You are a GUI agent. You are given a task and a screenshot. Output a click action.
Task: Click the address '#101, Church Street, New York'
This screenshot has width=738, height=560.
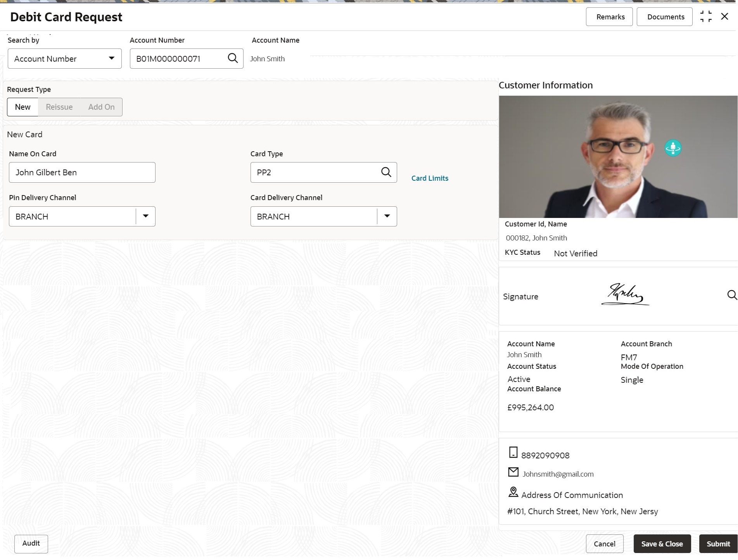pyautogui.click(x=582, y=511)
